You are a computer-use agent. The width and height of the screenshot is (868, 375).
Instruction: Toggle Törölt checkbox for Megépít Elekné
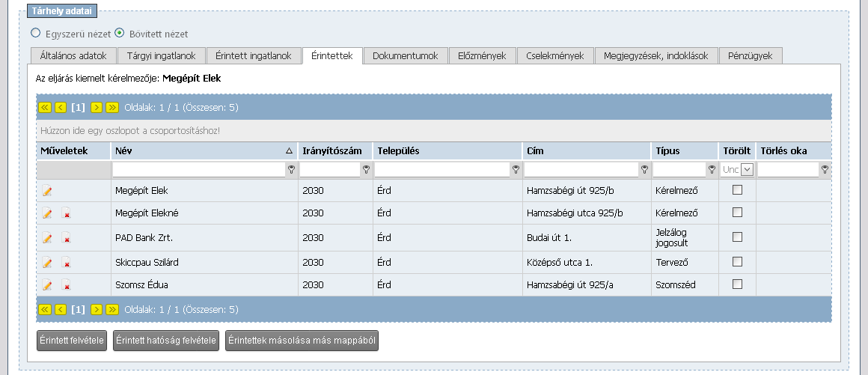tap(737, 212)
